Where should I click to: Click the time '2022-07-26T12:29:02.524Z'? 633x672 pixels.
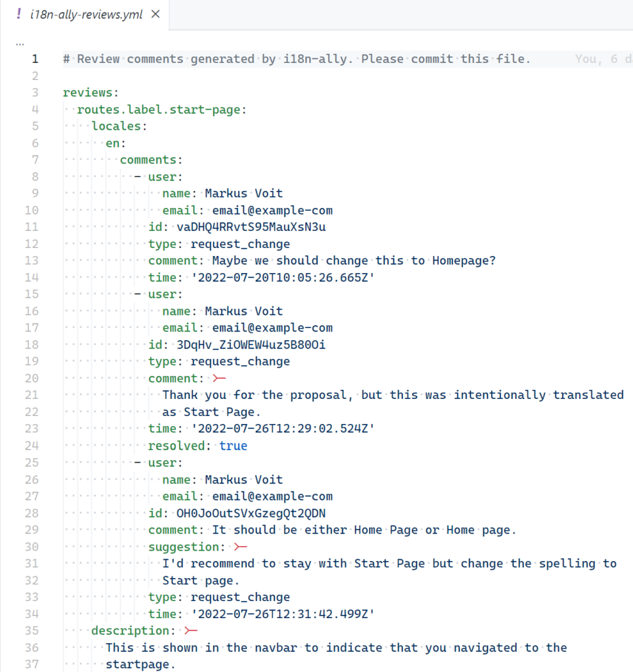[x=283, y=429]
